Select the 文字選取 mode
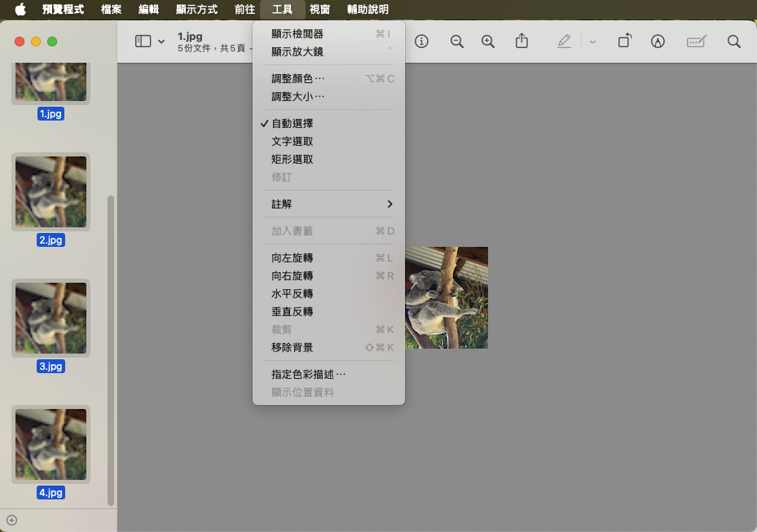Image resolution: width=757 pixels, height=532 pixels. [293, 142]
